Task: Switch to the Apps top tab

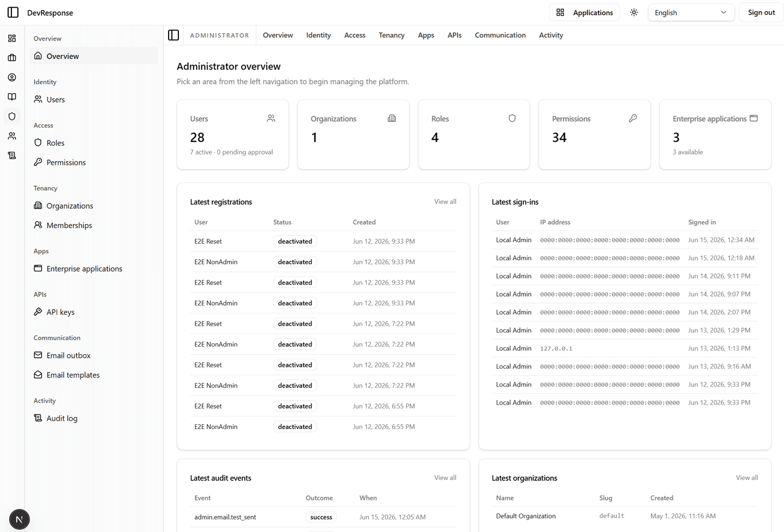Action: point(426,35)
